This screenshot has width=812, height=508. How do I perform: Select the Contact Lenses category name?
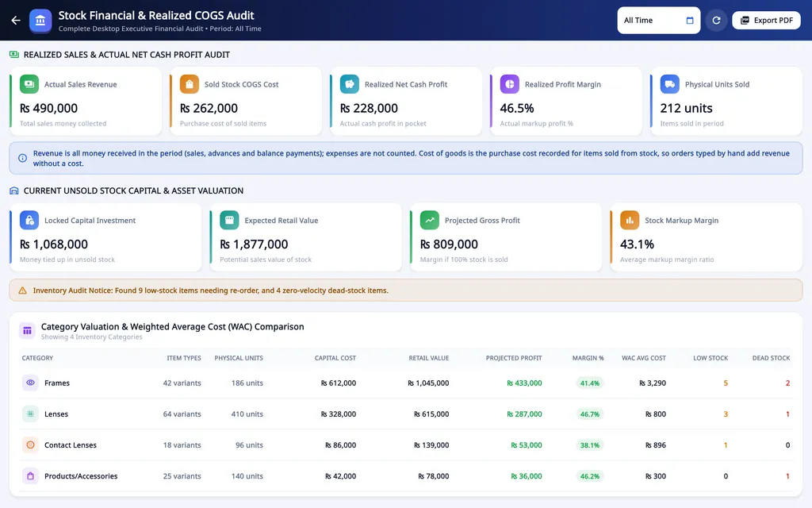pos(71,445)
